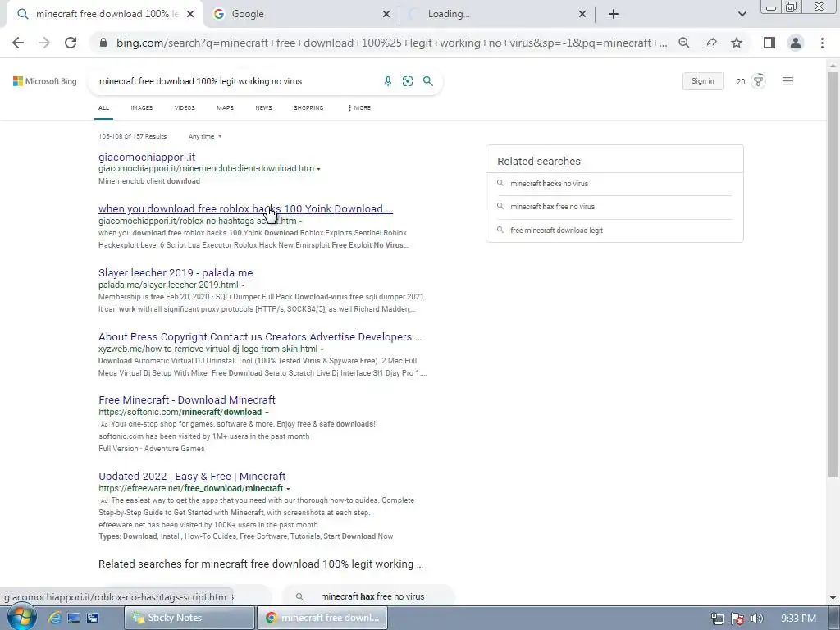Click the Chrome taskbar window button
The width and height of the screenshot is (840, 630).
(322, 618)
